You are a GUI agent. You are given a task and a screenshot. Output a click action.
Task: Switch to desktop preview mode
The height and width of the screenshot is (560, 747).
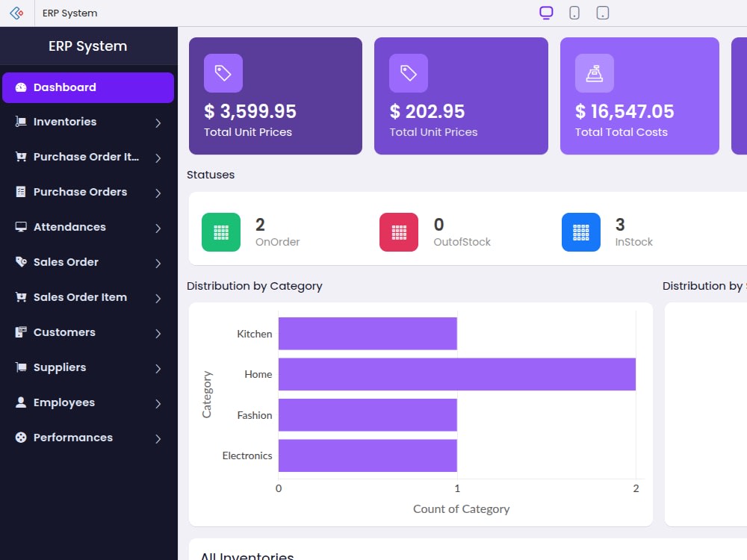click(546, 13)
